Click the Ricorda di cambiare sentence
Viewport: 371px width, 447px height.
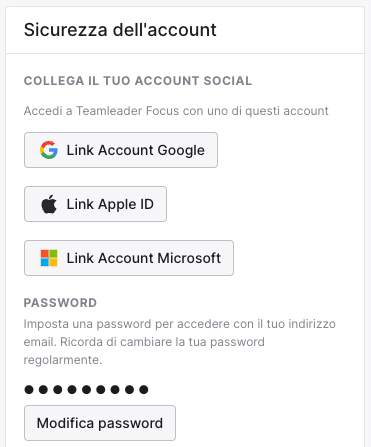(144, 351)
